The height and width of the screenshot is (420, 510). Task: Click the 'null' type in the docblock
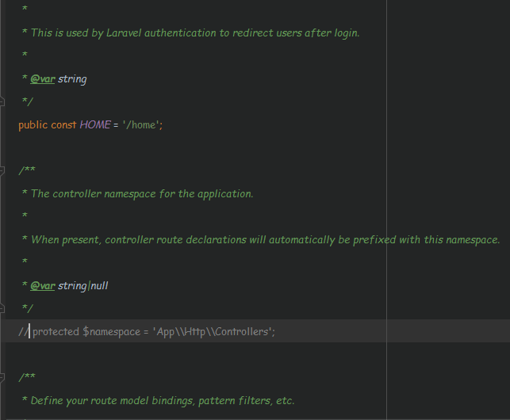point(99,285)
